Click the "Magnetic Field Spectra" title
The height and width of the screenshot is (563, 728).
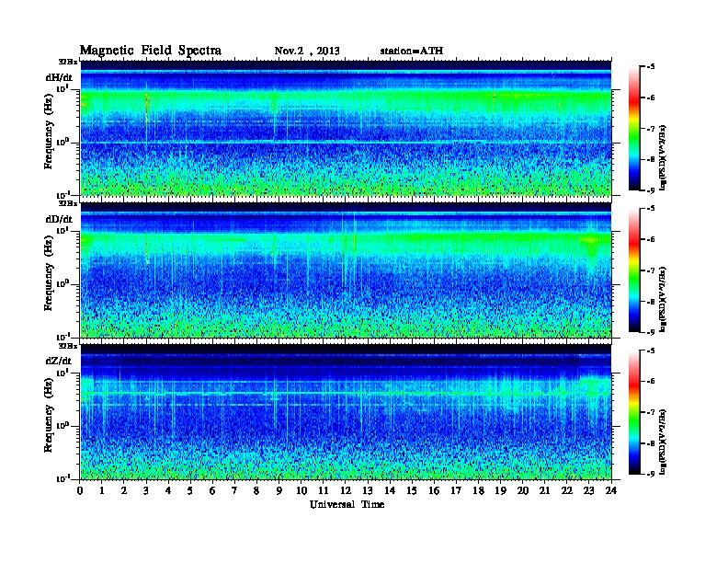click(x=151, y=51)
